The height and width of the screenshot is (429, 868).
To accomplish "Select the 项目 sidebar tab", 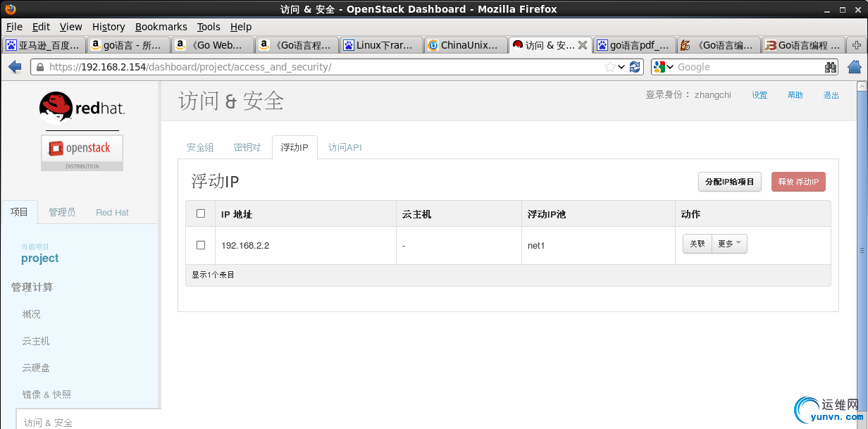I will [x=20, y=212].
